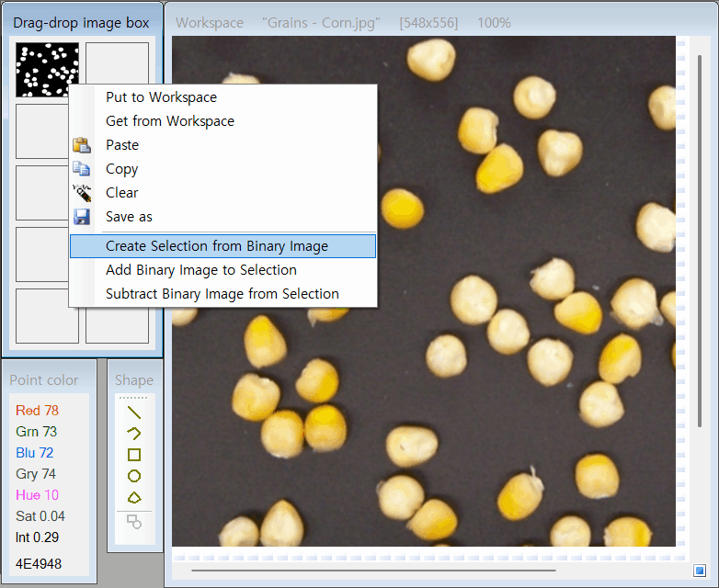Image resolution: width=719 pixels, height=588 pixels.
Task: Select the polyline shape tool
Action: pos(134,433)
